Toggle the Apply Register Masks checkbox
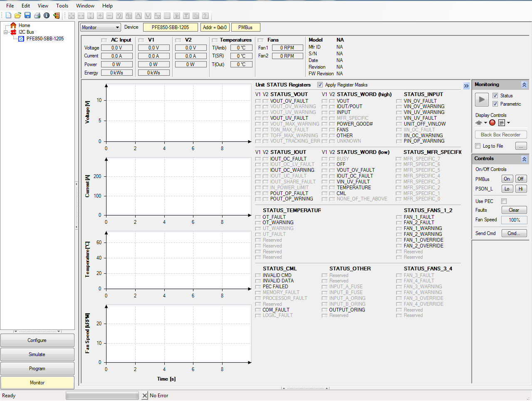Image resolution: width=532 pixels, height=401 pixels. click(320, 85)
